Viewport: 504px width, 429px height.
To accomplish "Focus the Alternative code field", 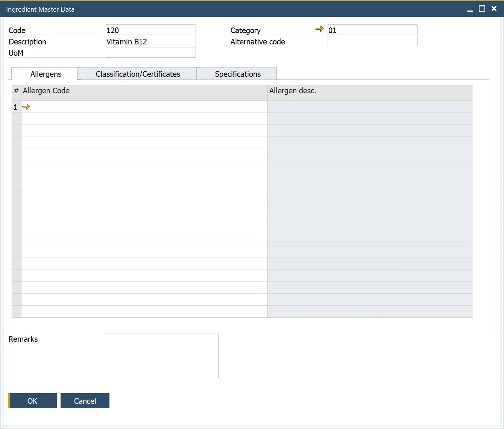I will click(372, 41).
